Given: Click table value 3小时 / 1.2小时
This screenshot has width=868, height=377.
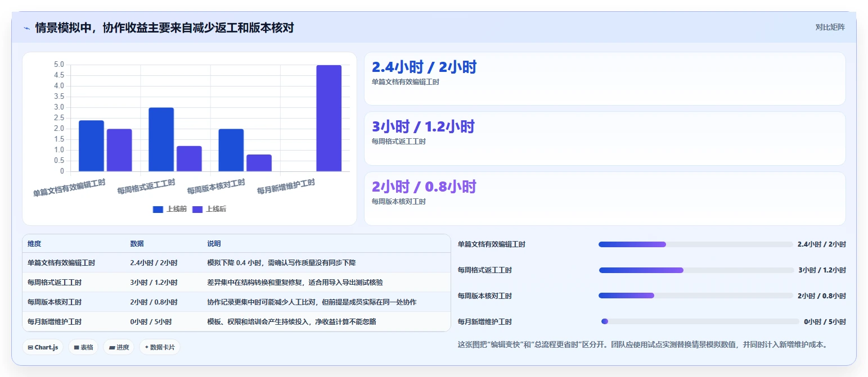Looking at the screenshot, I should coord(154,282).
